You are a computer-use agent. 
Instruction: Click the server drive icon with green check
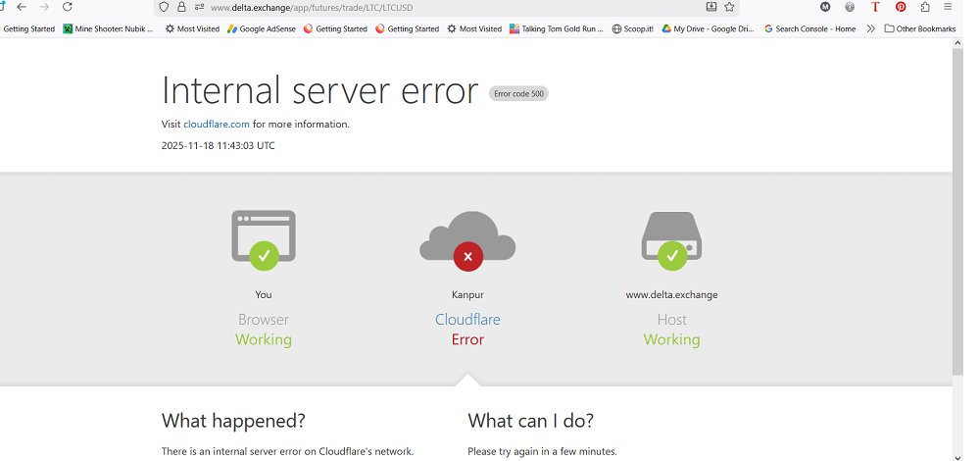[672, 241]
